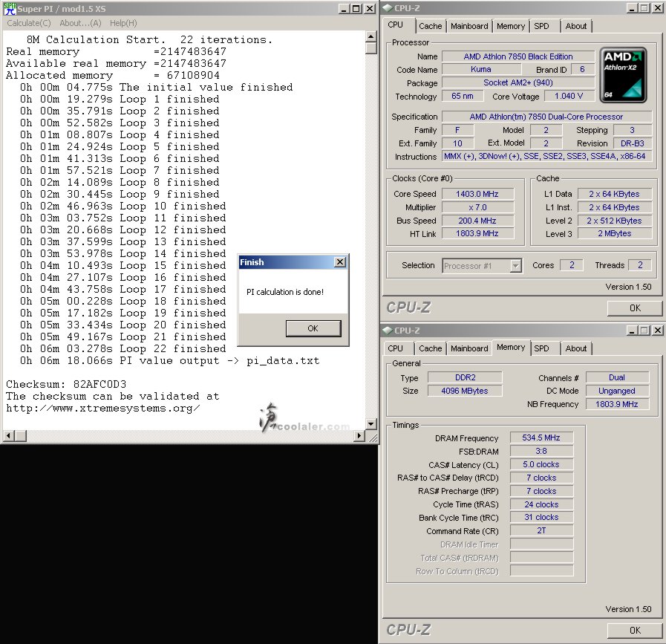Click the DRAM Frequency value 534.5 MHz
This screenshot has width=666, height=644.
(541, 438)
